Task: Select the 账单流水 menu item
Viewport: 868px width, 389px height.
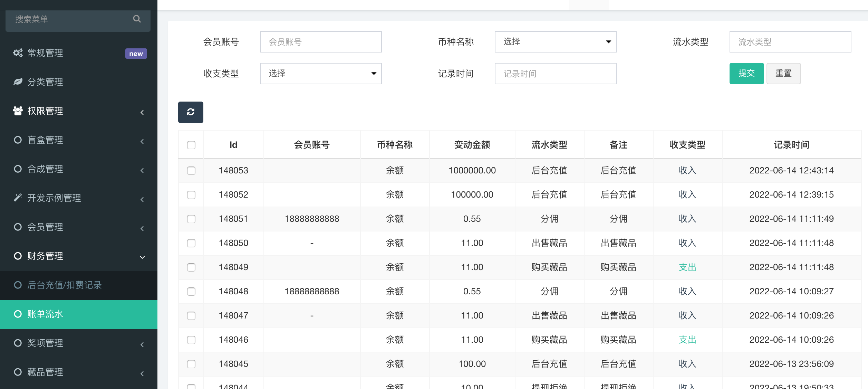Action: 45,314
